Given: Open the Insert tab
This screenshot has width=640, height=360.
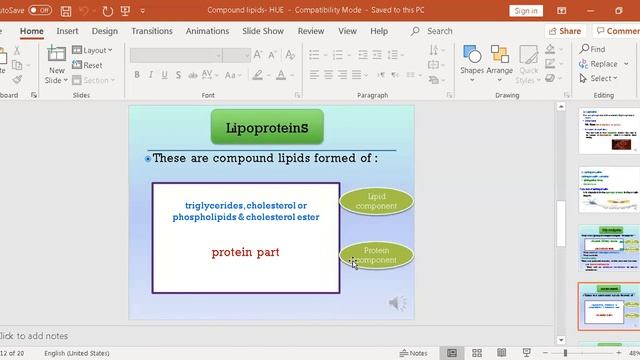Looking at the screenshot, I should click(67, 31).
